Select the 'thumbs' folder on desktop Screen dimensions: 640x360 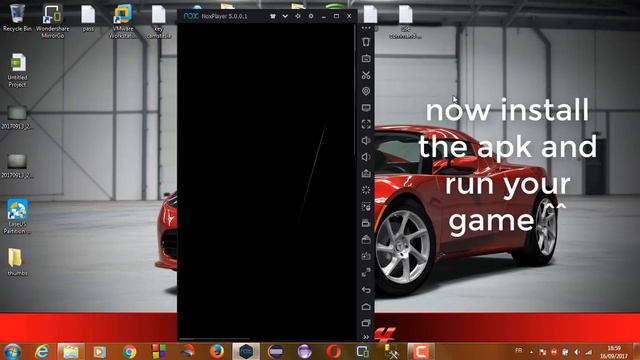click(x=17, y=262)
